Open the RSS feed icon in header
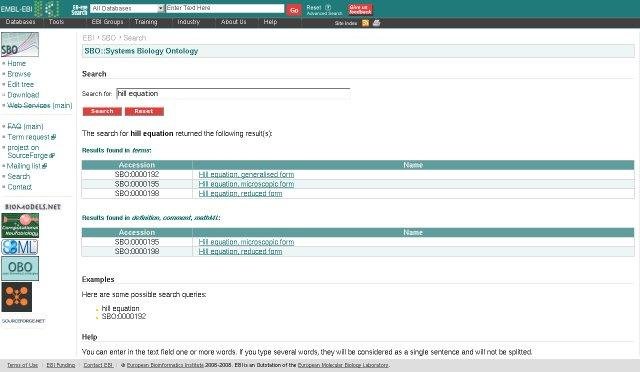Viewport: 640px width, 372px height. [x=365, y=23]
